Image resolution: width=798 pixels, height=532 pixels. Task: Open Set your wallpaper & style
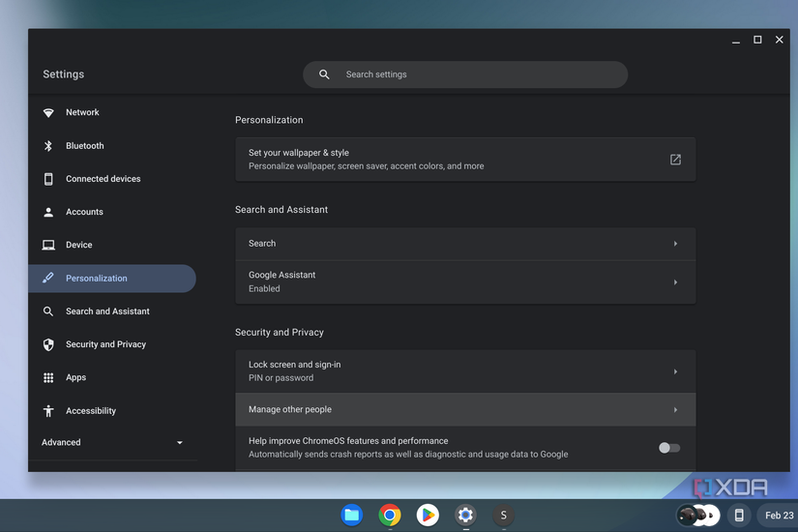465,160
